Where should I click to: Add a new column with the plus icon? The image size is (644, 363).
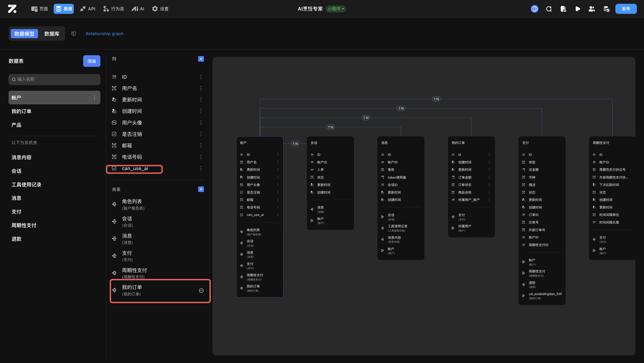click(x=201, y=59)
